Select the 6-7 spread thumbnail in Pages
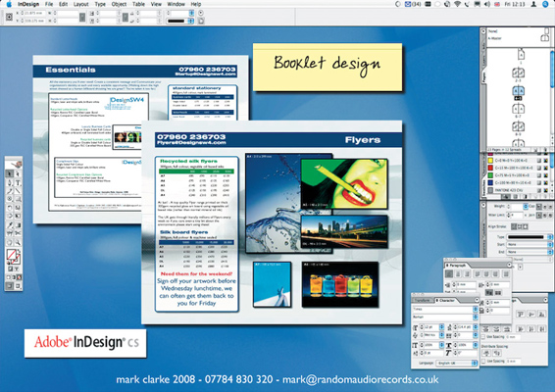The image size is (555, 392). (x=518, y=109)
